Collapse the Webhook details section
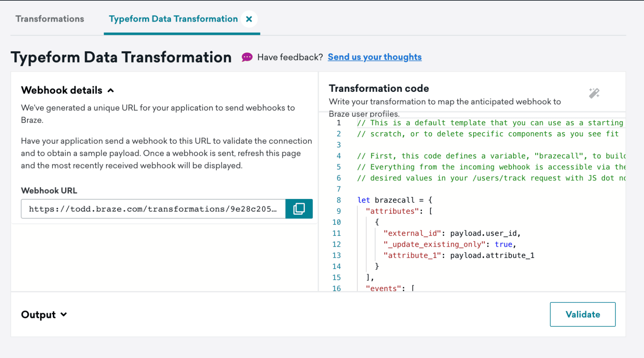 click(111, 90)
